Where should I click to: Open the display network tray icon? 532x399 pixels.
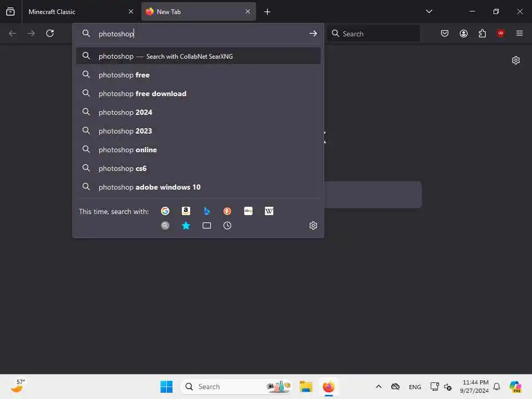(434, 387)
